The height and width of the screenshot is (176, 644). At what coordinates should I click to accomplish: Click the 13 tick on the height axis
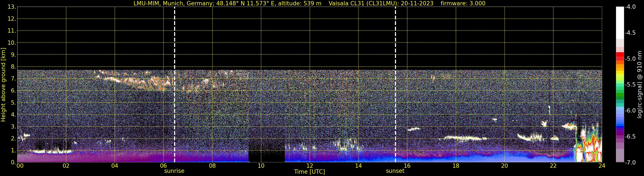click(11, 7)
